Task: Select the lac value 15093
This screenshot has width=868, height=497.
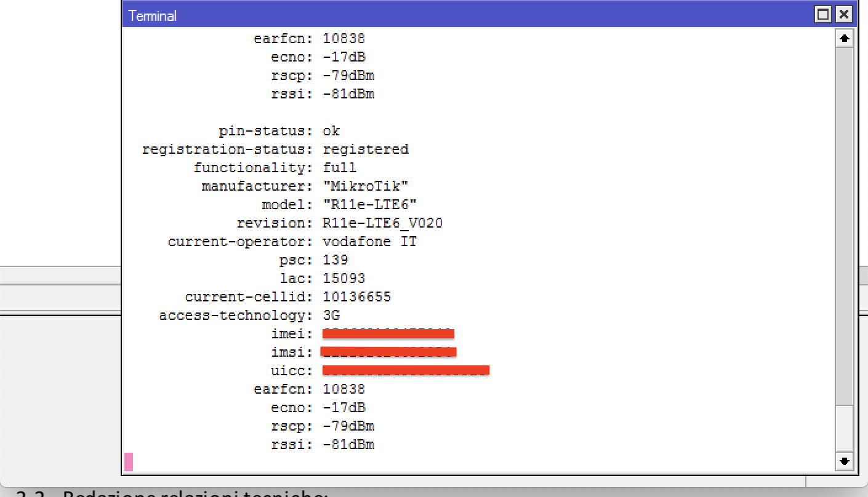Action: (x=344, y=279)
